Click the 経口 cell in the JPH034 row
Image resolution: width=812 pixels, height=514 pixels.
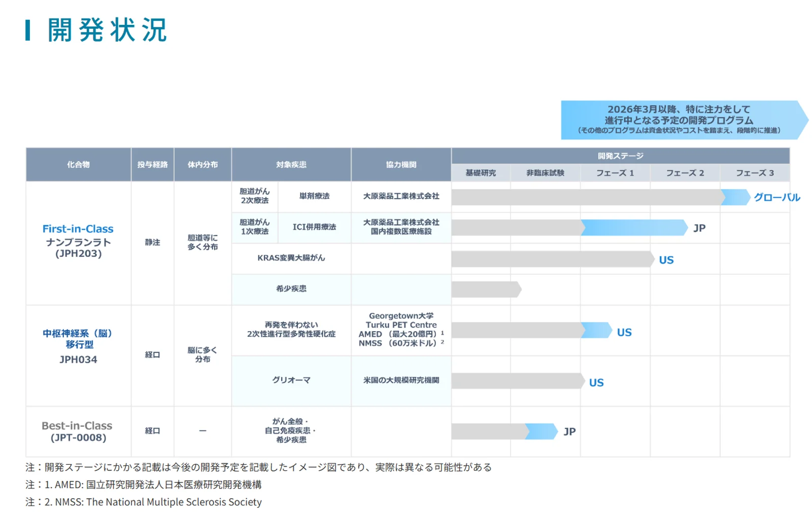(152, 355)
